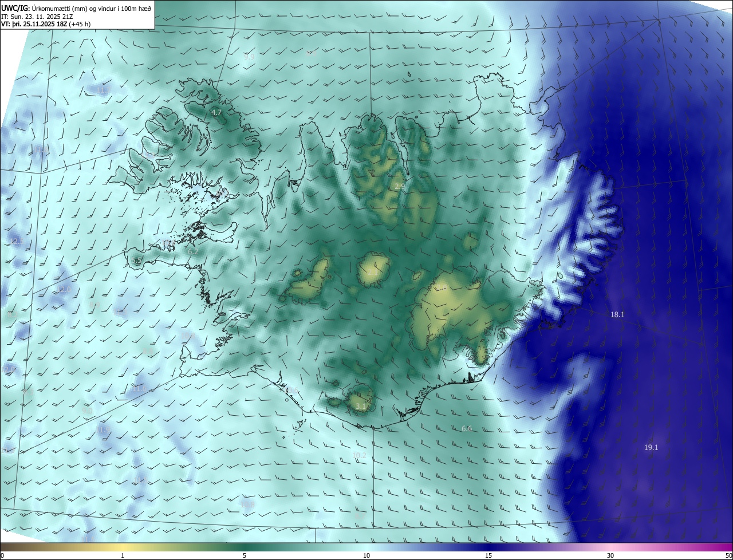Select the VT: þri. 25.11.2025 18Z line
The image size is (733, 560).
click(46, 24)
